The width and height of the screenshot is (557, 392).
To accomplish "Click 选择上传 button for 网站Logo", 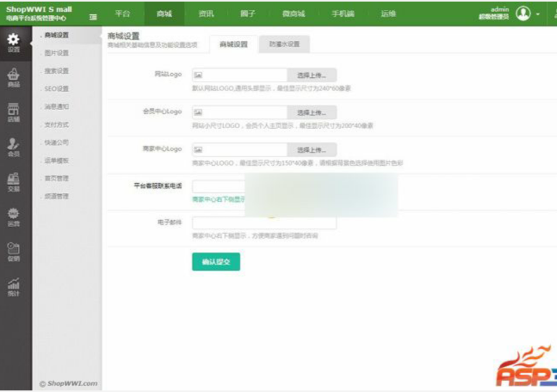I will [x=311, y=75].
